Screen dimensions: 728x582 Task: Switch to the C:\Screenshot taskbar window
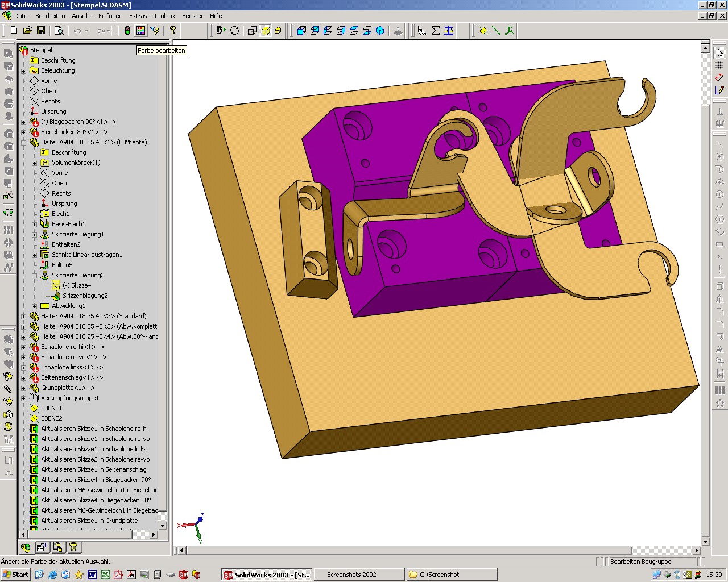click(x=452, y=575)
